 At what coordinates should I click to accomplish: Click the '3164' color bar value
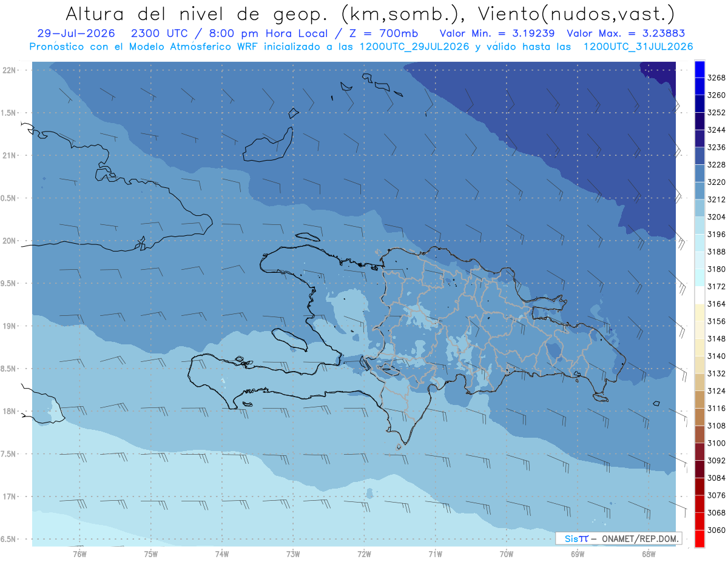pos(717,304)
